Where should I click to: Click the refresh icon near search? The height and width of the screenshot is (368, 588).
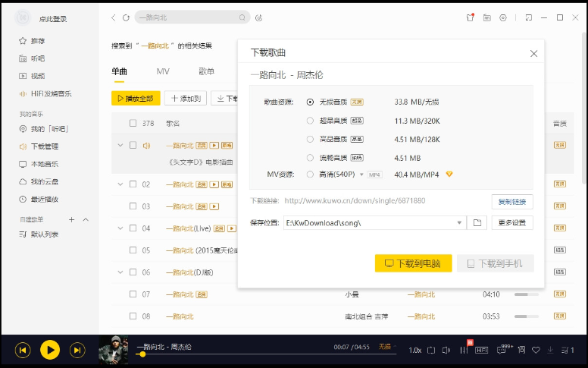coord(126,17)
